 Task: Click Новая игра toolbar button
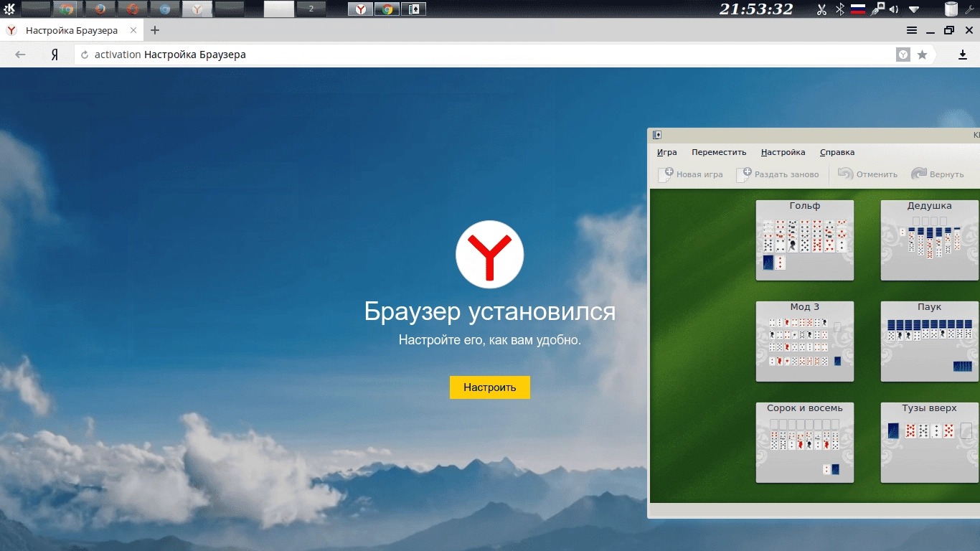[x=691, y=174]
